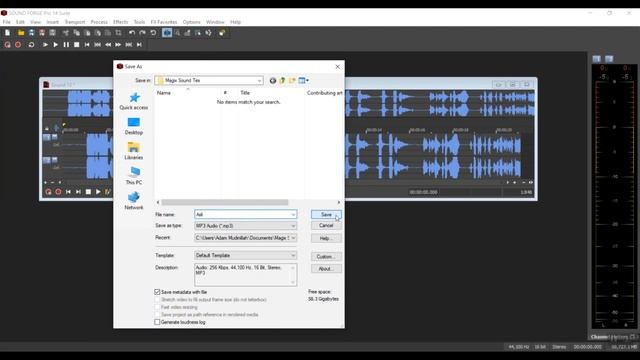This screenshot has width=640, height=360.
Task: Click the Redo arrow in the toolbar
Action: click(142, 33)
